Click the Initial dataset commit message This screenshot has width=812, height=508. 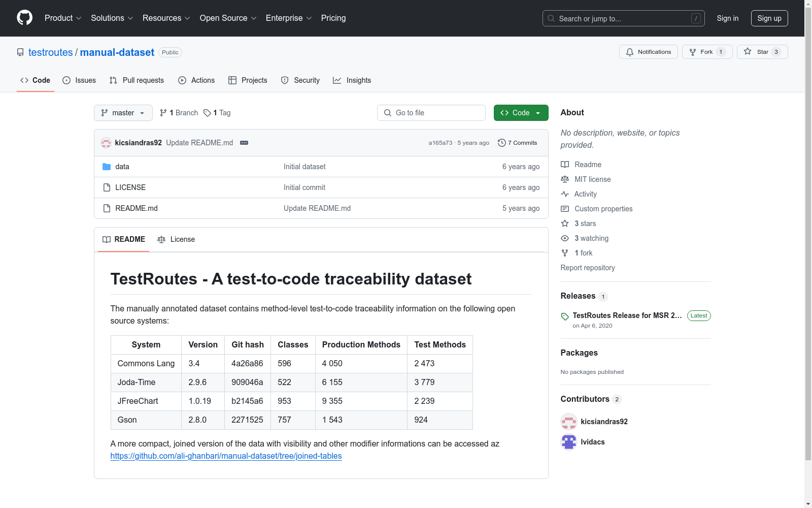304,167
